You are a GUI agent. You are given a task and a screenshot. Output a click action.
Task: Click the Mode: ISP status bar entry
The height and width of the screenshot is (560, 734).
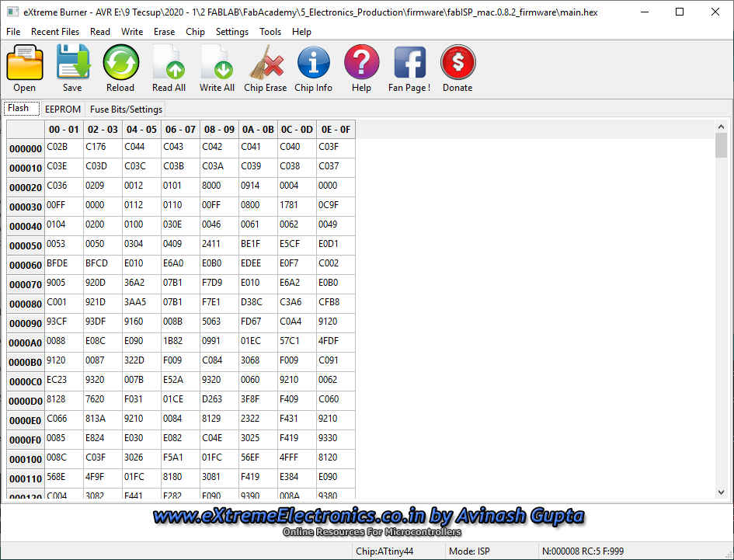click(x=492, y=551)
